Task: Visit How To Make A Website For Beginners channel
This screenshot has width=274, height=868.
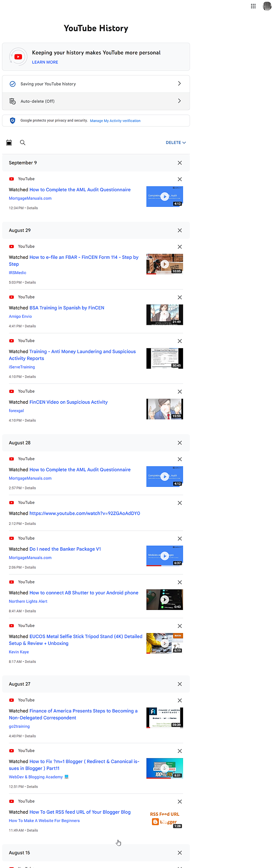Action: click(44, 821)
